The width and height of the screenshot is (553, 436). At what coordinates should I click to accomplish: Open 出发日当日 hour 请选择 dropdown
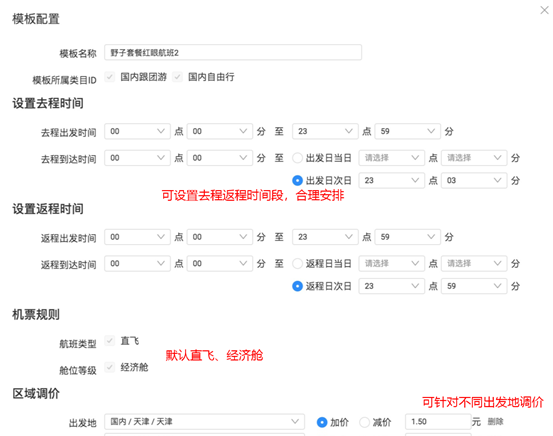pyautogui.click(x=391, y=158)
